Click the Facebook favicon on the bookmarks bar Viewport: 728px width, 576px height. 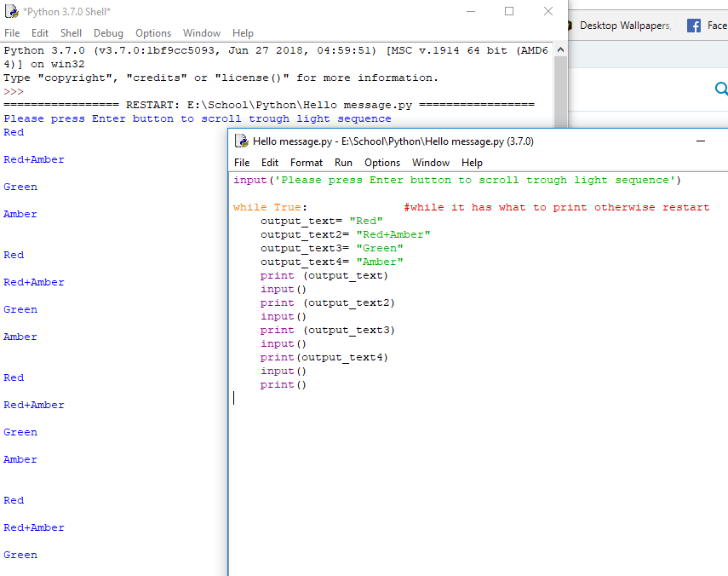pyautogui.click(x=695, y=25)
